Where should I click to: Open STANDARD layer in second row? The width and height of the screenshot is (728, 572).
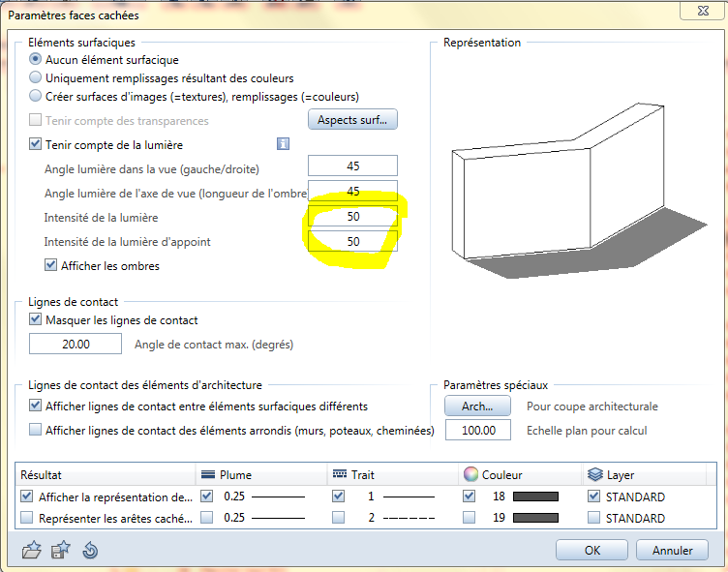635,518
